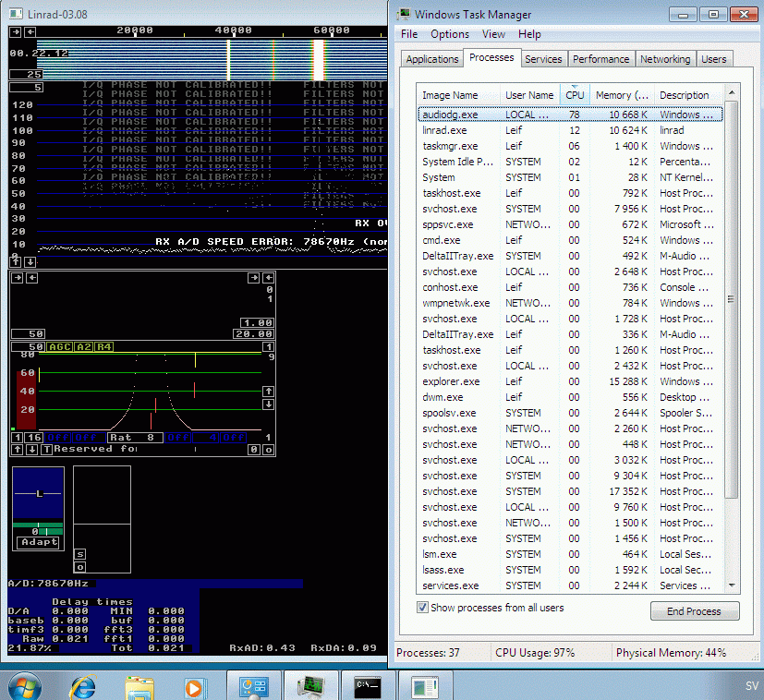The image size is (764, 700).
Task: Select the spoolsv.exe process row
Action: [x=569, y=413]
